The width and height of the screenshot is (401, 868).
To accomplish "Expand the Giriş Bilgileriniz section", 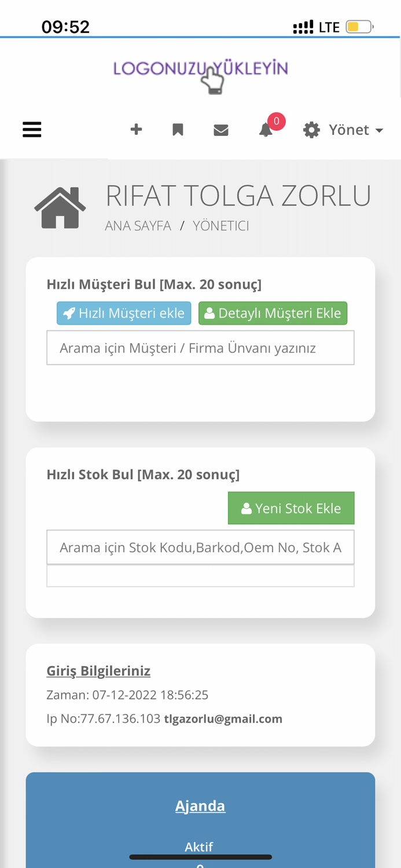I will coord(98,670).
